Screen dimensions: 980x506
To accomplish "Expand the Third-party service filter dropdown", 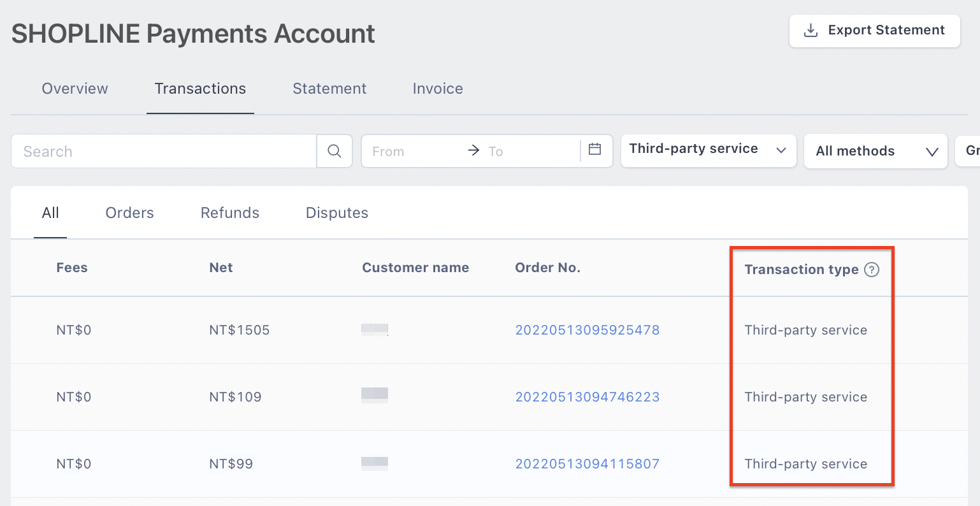I will pos(709,150).
